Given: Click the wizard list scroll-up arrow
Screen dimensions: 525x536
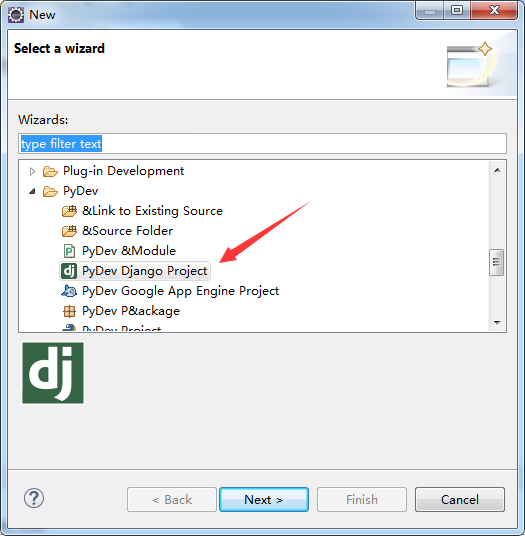Looking at the screenshot, I should 497,170.
